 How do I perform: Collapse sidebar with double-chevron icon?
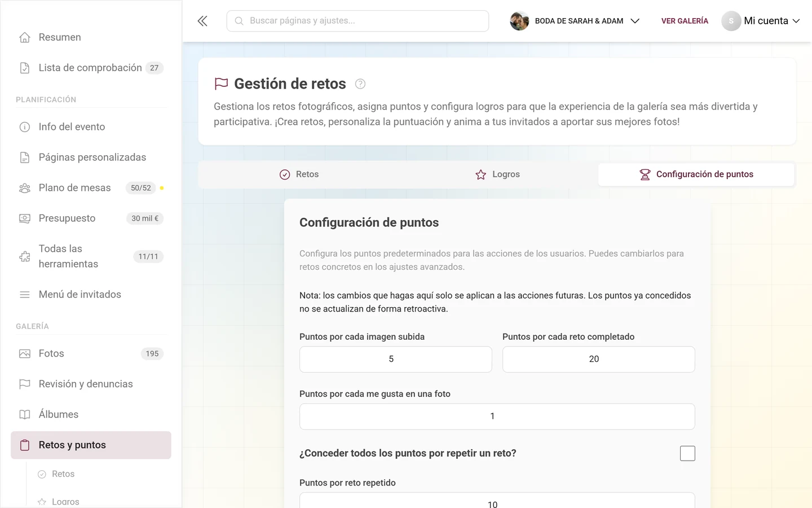[202, 21]
